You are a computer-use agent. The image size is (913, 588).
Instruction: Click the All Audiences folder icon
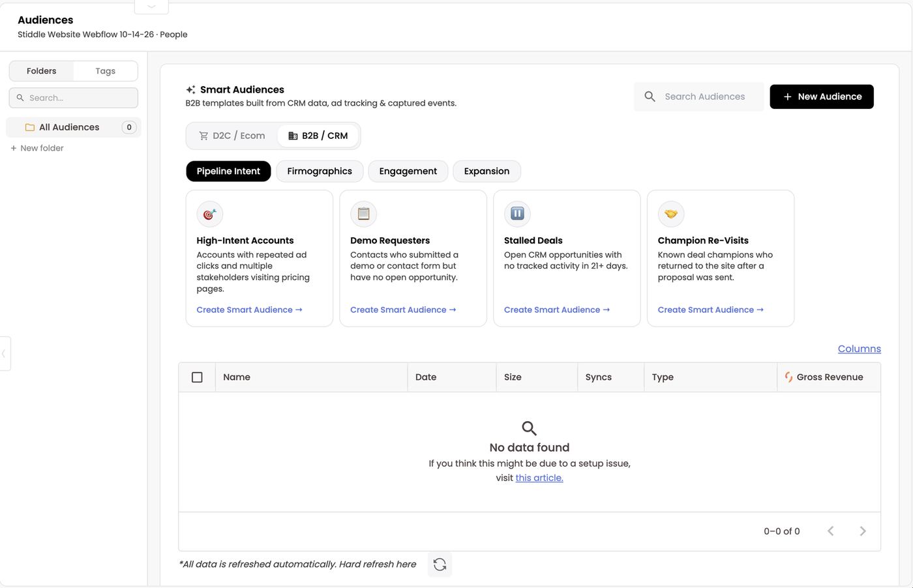click(29, 127)
